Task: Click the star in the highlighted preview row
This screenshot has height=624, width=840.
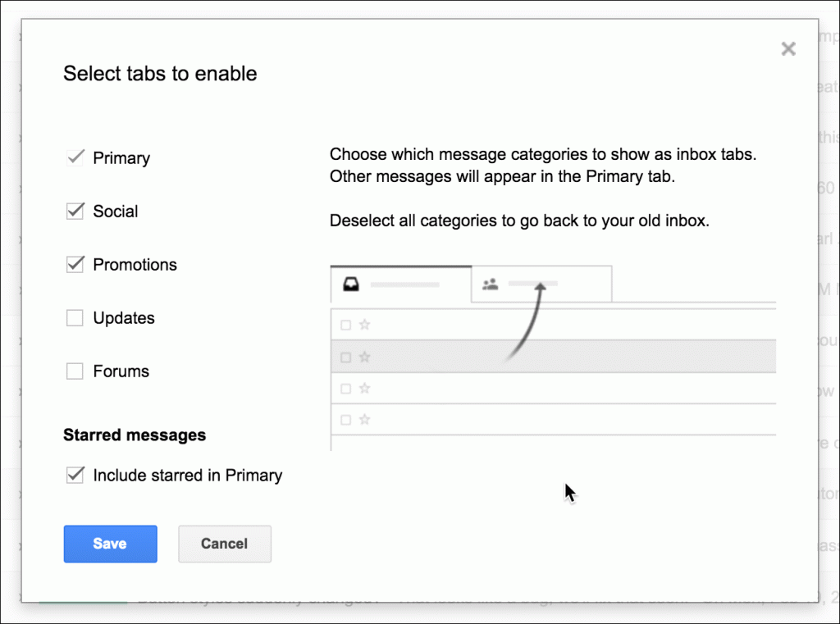Action: click(x=365, y=357)
